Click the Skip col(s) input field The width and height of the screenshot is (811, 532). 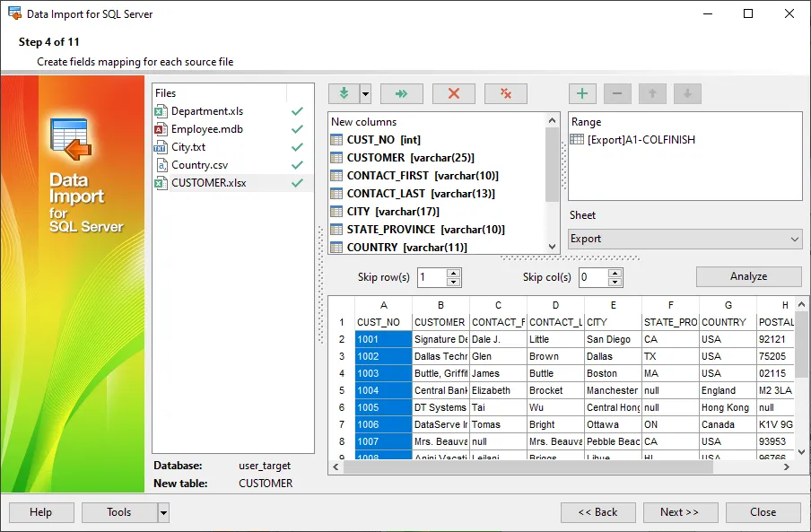pyautogui.click(x=593, y=277)
